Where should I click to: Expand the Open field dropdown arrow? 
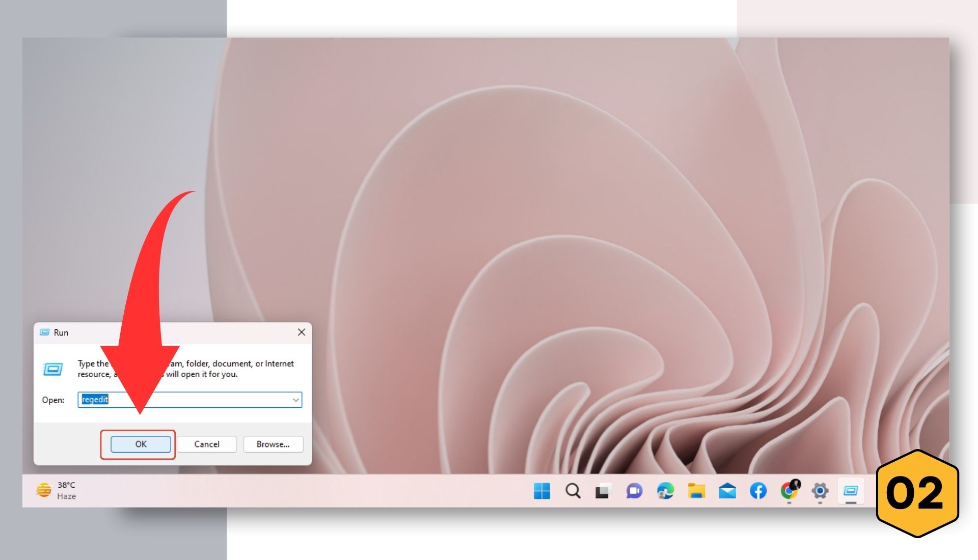pos(295,400)
